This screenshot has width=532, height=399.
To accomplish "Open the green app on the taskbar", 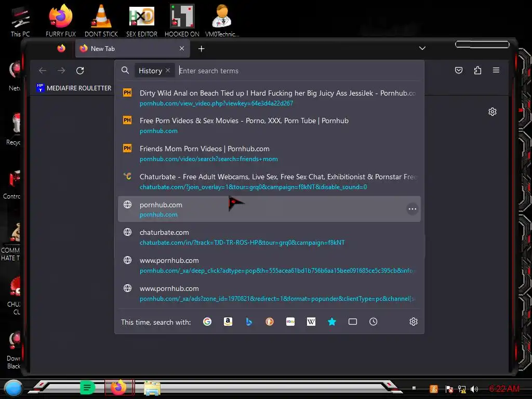I will 87,388.
